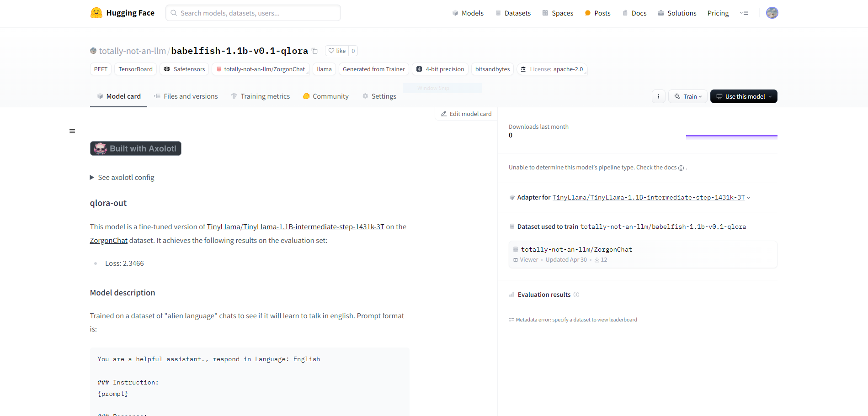This screenshot has width=868, height=416.
Task: Click the info icon next to Evaluation results
Action: point(577,295)
